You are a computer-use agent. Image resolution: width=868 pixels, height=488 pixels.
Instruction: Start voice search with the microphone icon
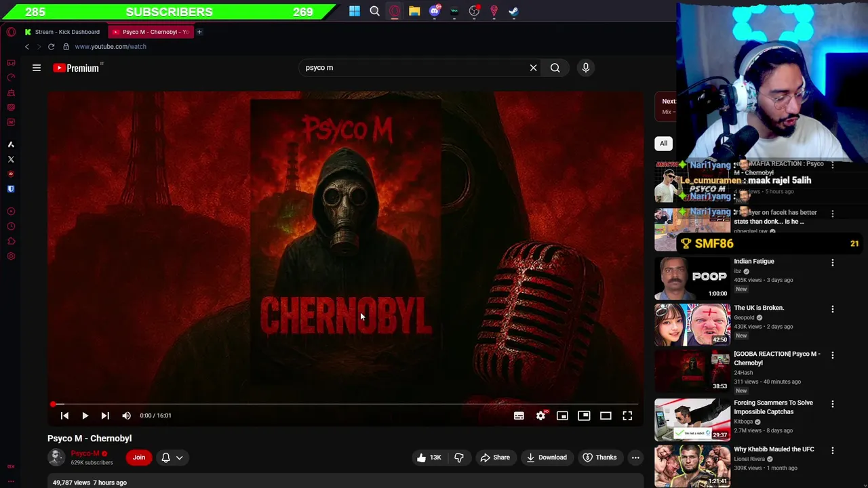[586, 68]
